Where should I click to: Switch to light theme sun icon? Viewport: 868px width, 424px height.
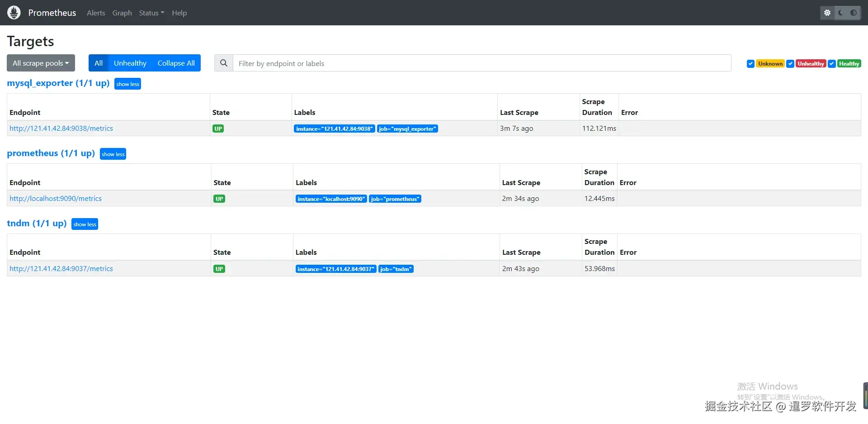[x=827, y=13]
